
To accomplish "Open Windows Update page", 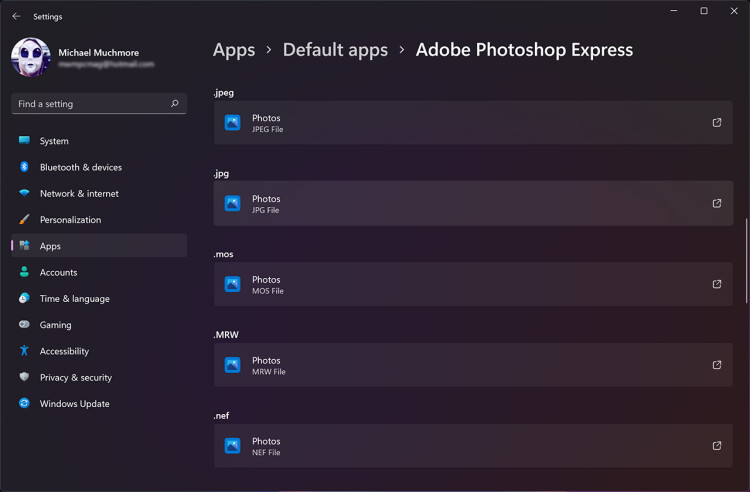I will pos(74,404).
